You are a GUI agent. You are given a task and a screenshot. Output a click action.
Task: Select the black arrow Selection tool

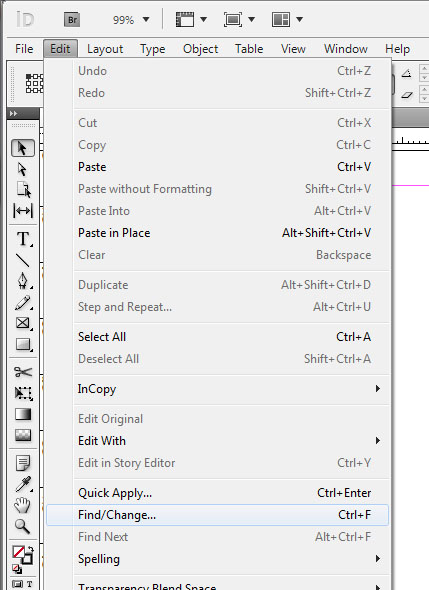pos(23,148)
